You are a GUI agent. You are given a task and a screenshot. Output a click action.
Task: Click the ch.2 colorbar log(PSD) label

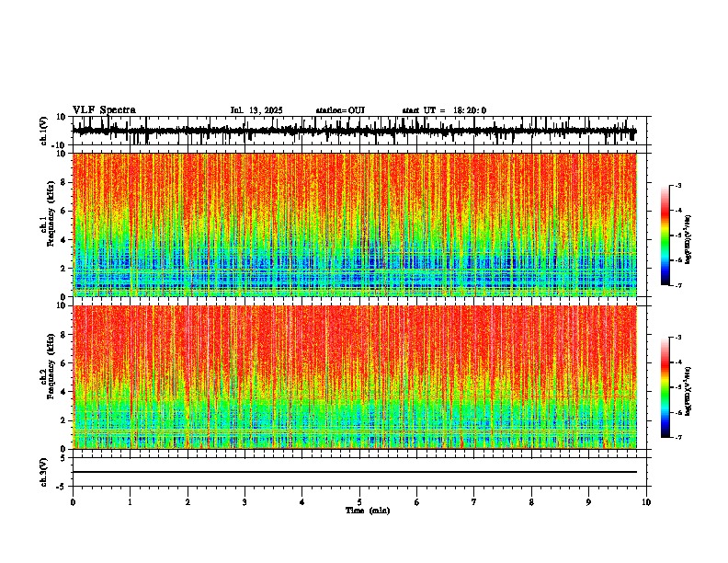click(x=688, y=391)
